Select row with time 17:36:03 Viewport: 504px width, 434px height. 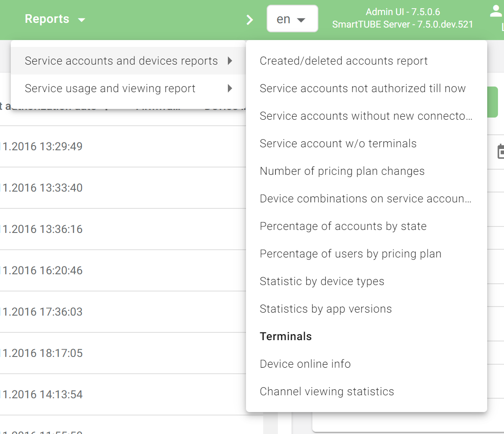[x=123, y=312]
